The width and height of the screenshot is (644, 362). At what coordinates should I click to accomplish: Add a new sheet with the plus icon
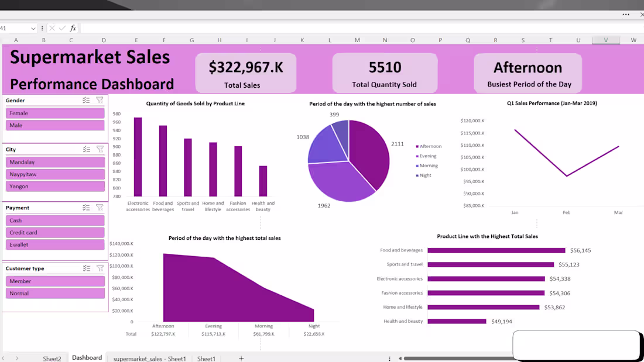241,358
